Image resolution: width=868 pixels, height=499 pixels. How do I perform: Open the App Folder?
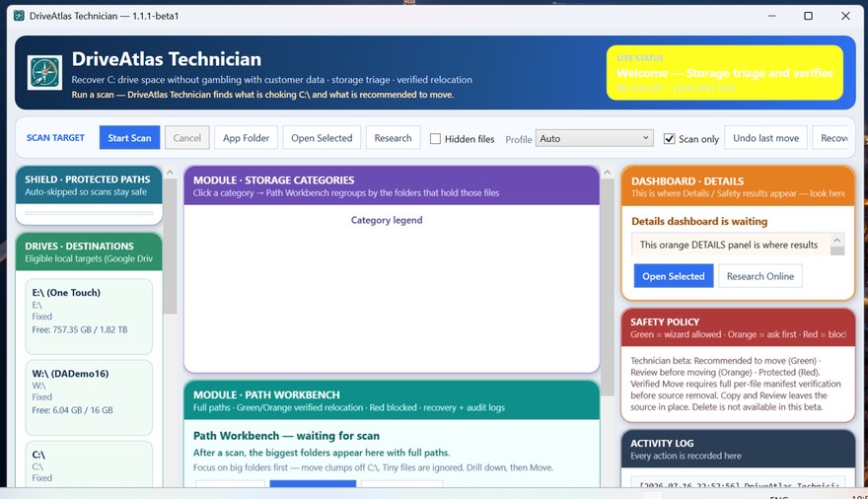click(x=246, y=138)
